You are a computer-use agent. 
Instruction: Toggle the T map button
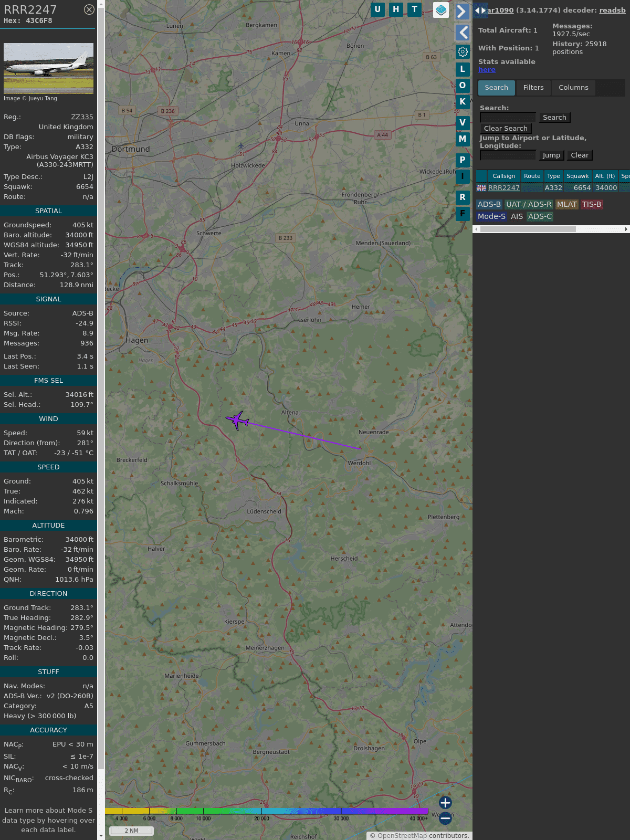pyautogui.click(x=414, y=9)
